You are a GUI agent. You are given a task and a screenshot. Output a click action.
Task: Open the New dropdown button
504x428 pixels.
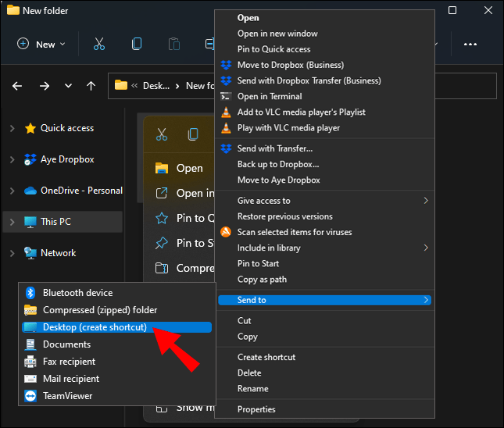coord(41,45)
